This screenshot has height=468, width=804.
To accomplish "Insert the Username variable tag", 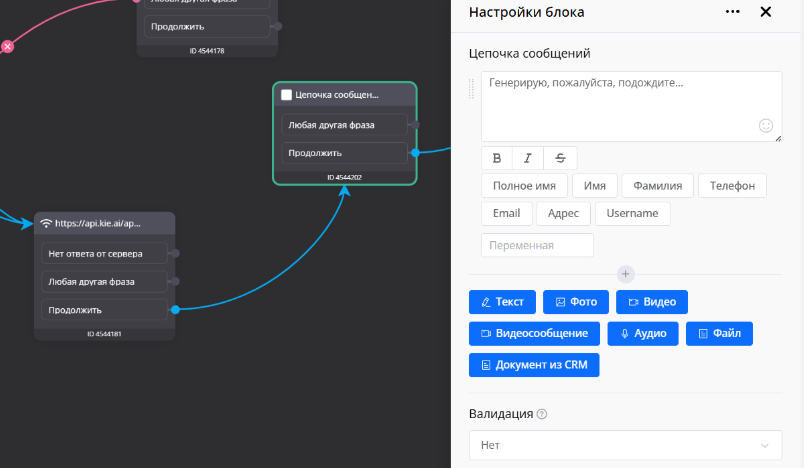I will pyautogui.click(x=632, y=213).
